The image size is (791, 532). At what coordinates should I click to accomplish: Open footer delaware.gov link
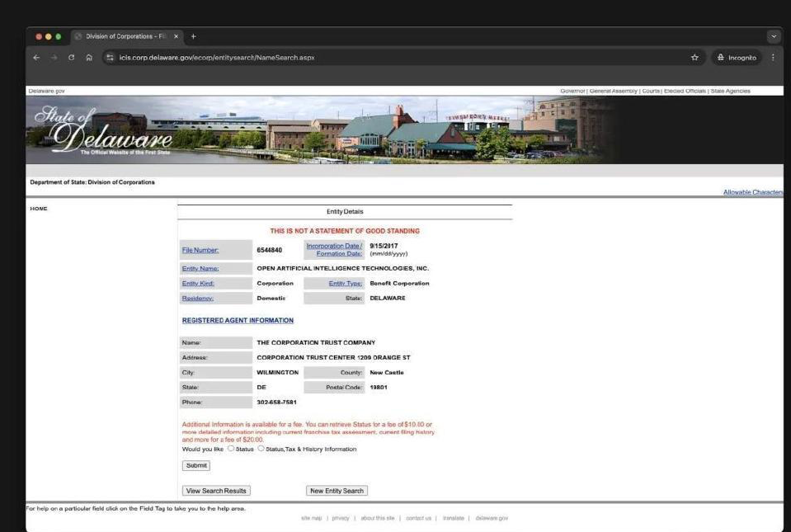tap(492, 518)
